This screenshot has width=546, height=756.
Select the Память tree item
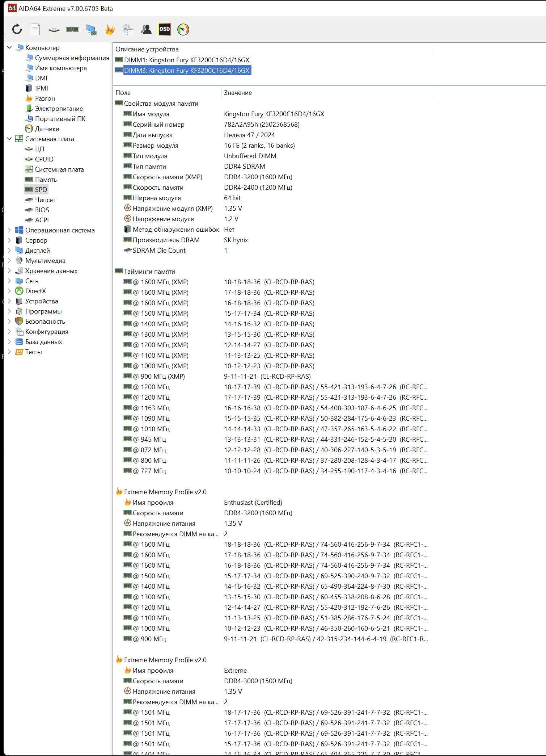[x=46, y=180]
